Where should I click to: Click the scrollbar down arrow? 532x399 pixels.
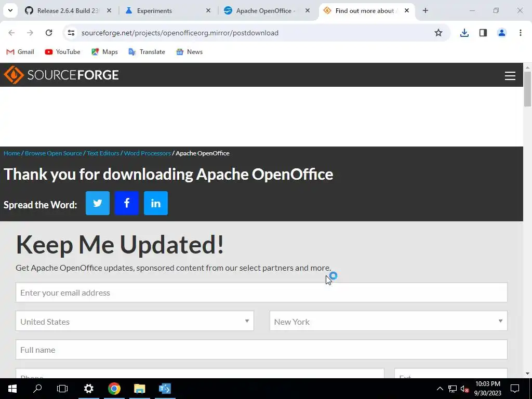pos(527,374)
